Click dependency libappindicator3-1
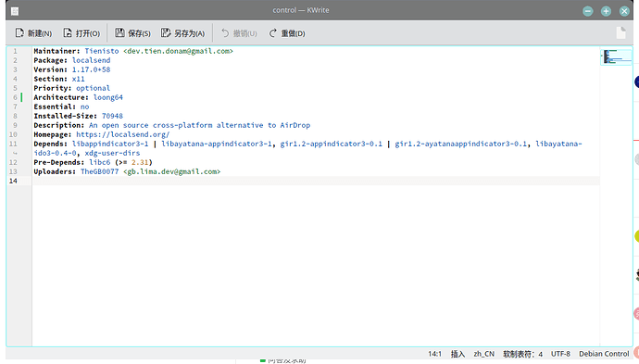The width and height of the screenshot is (639, 364). pos(110,144)
